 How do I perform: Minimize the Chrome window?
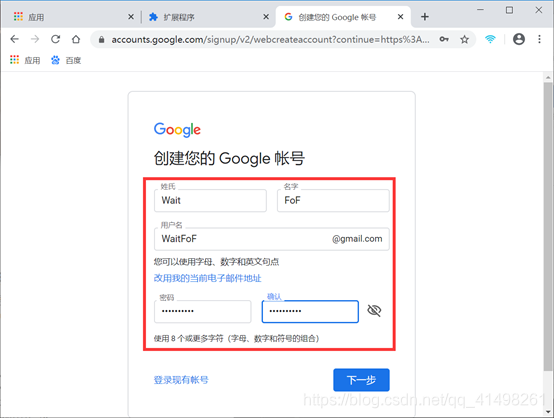click(x=481, y=10)
